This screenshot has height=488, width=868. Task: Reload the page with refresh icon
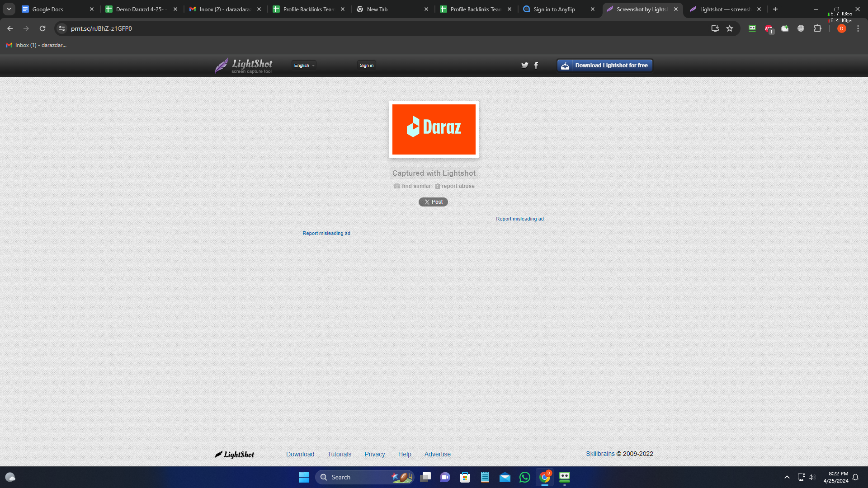[42, 28]
